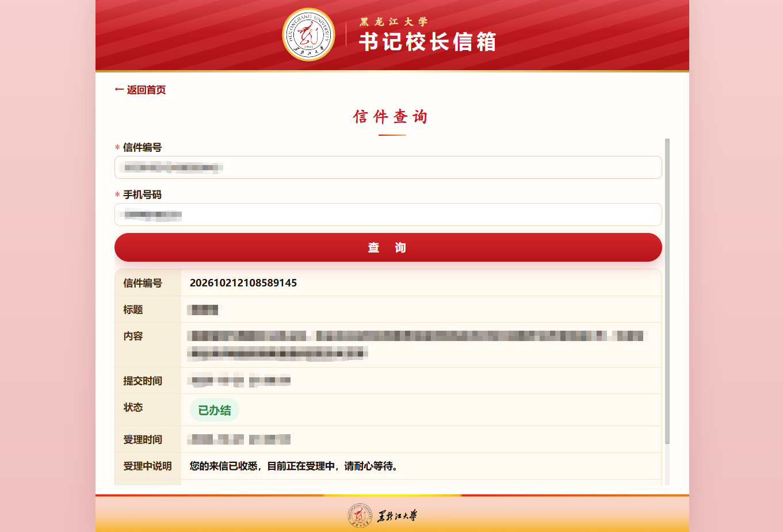Click the message 您的来信已收悉 text
The image size is (783, 532).
[x=294, y=466]
